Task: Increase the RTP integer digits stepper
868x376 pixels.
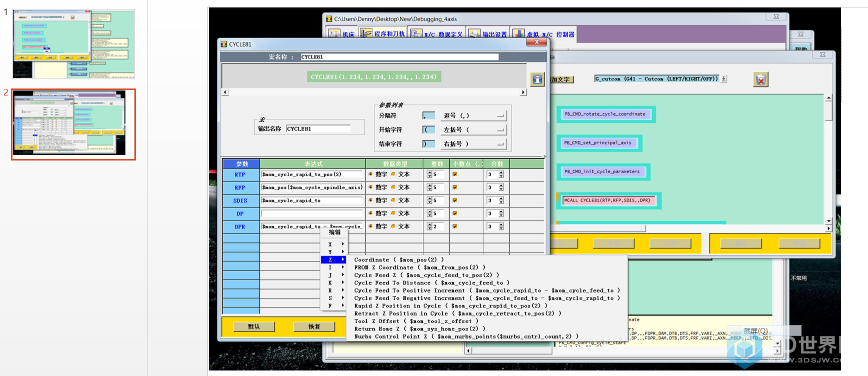Action: pyautogui.click(x=430, y=172)
